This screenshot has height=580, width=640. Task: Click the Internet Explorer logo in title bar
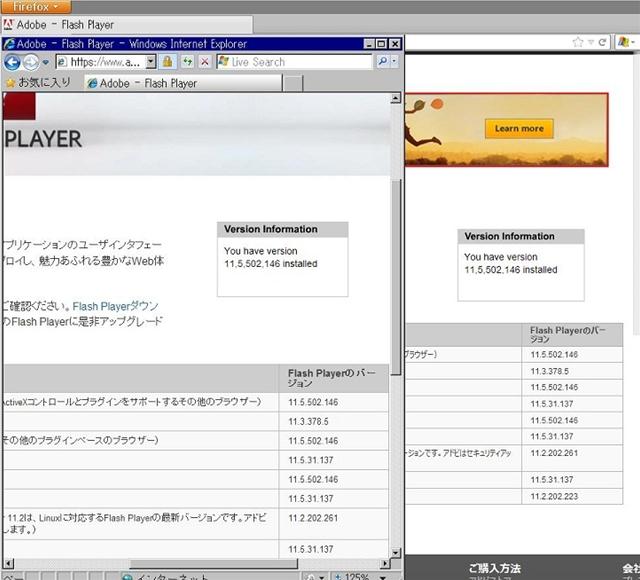tap(9, 44)
